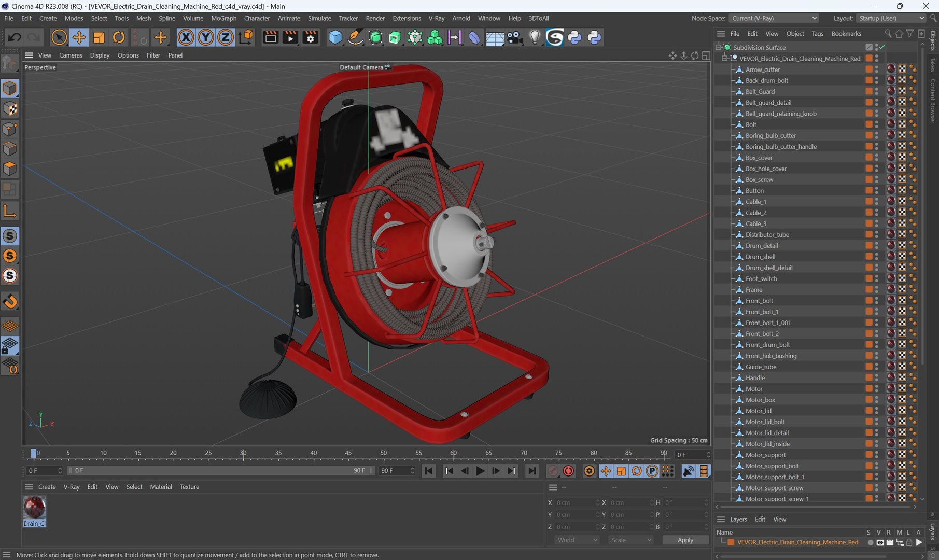
Task: Click the Apply button
Action: point(685,540)
